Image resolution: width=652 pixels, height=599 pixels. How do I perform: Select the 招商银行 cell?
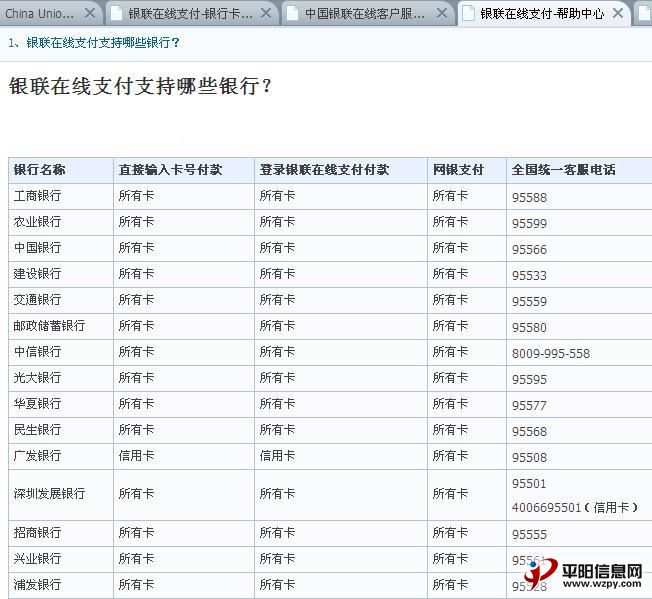click(61, 533)
